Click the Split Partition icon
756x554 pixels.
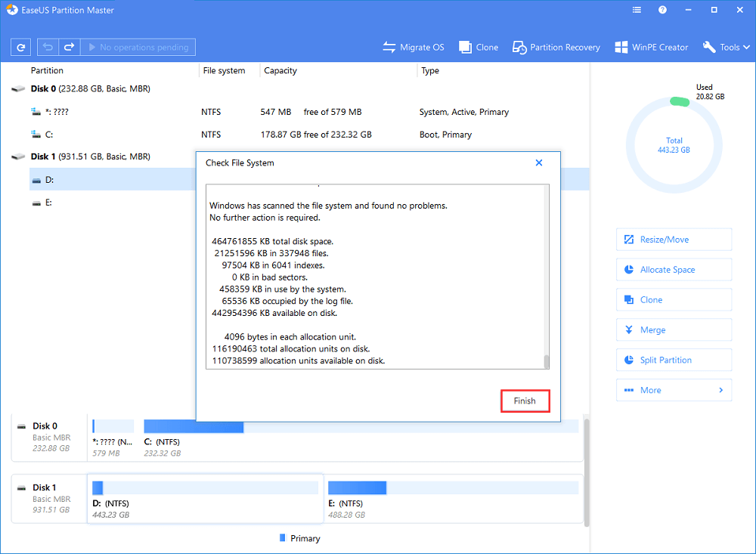629,361
